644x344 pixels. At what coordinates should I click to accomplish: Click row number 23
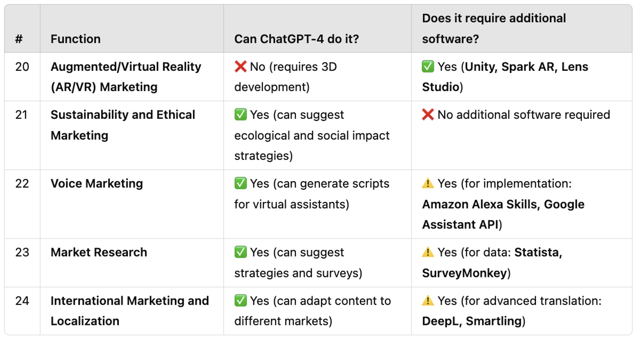[22, 252]
